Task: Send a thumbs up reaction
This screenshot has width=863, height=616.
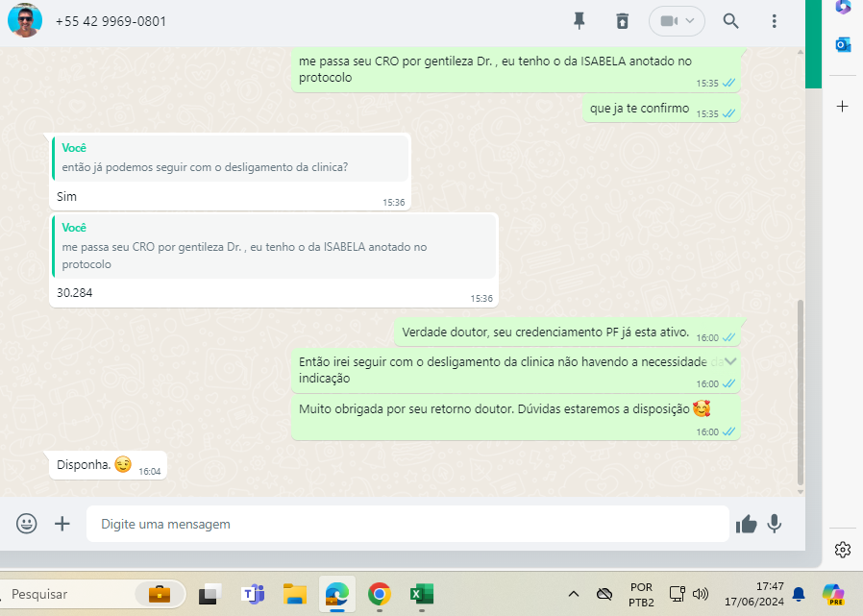Action: [x=746, y=524]
